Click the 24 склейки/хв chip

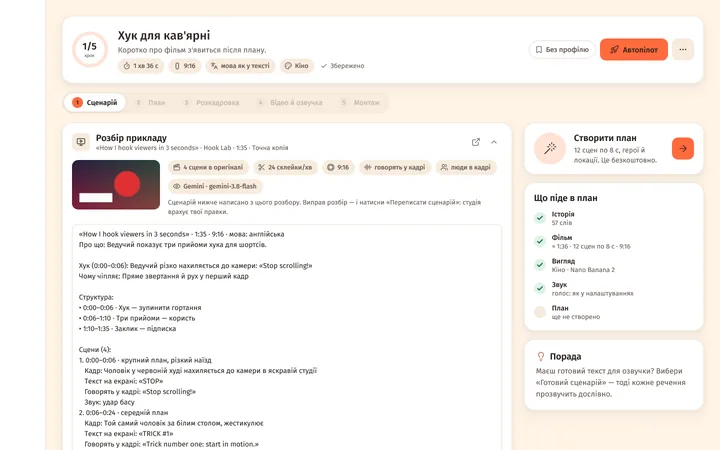pyautogui.click(x=285, y=167)
